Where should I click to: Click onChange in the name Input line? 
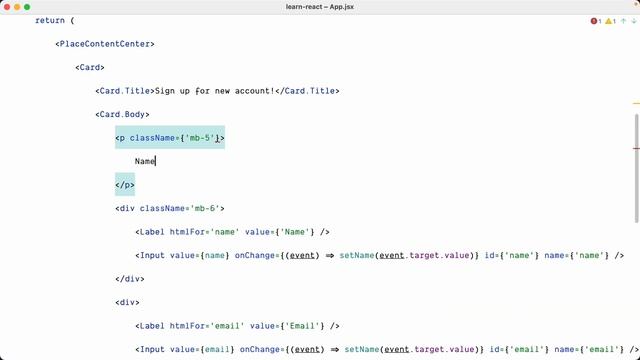255,256
